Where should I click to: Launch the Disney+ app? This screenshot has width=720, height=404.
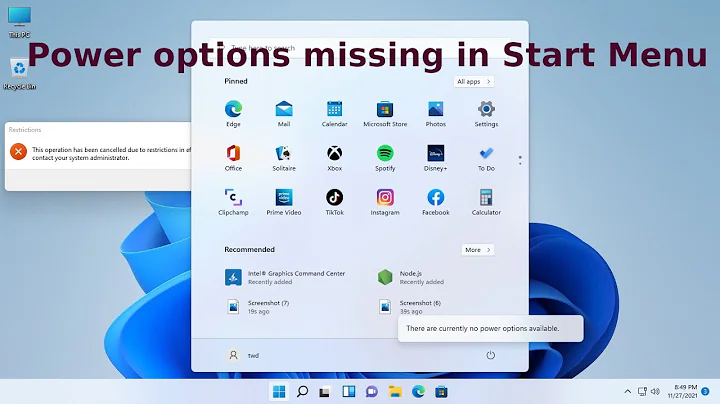tap(435, 157)
